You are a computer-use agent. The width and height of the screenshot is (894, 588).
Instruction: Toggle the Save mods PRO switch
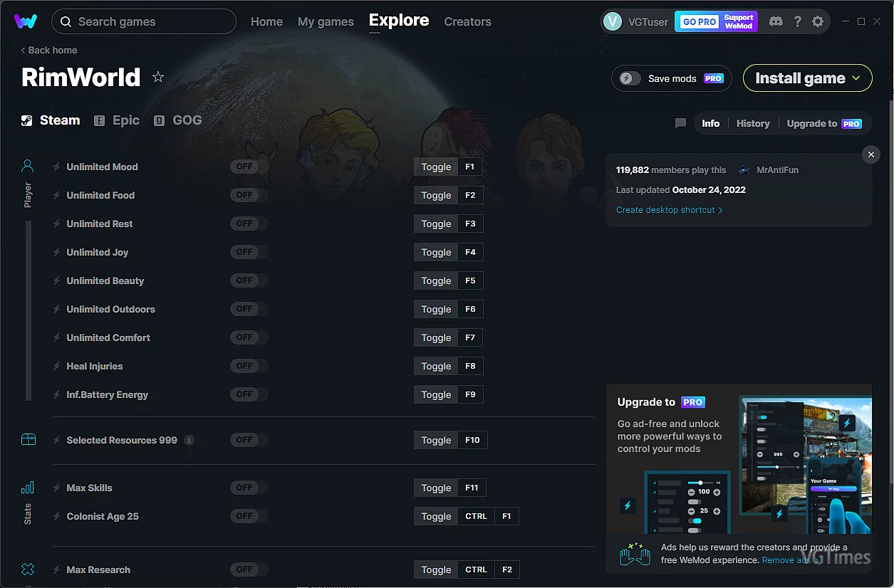point(630,78)
